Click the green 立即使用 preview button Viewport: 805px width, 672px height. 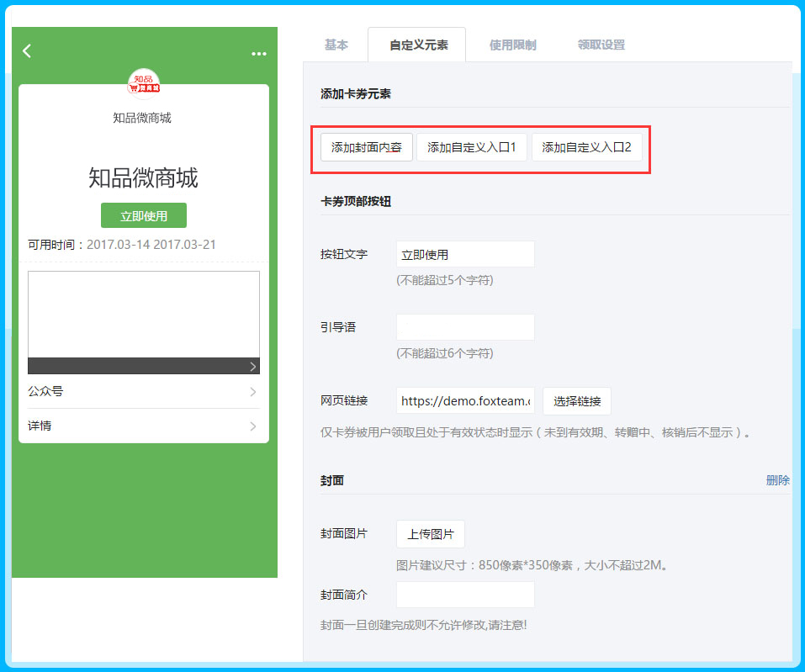(144, 216)
